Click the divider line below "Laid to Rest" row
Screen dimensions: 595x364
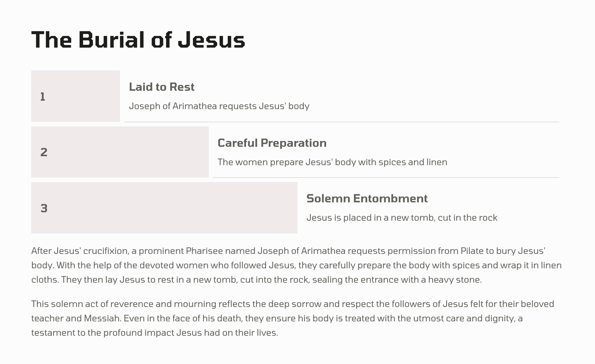point(341,122)
